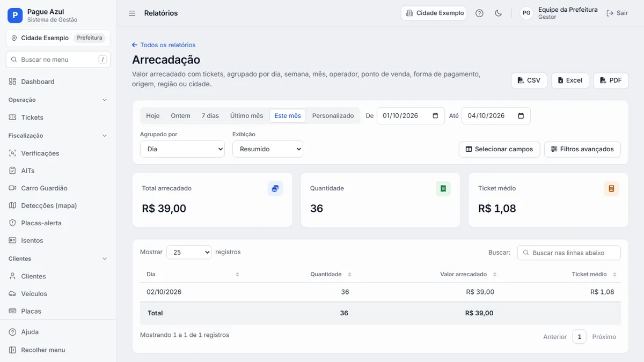
Task: Go back via Todos os relatórios link
Action: point(164,45)
